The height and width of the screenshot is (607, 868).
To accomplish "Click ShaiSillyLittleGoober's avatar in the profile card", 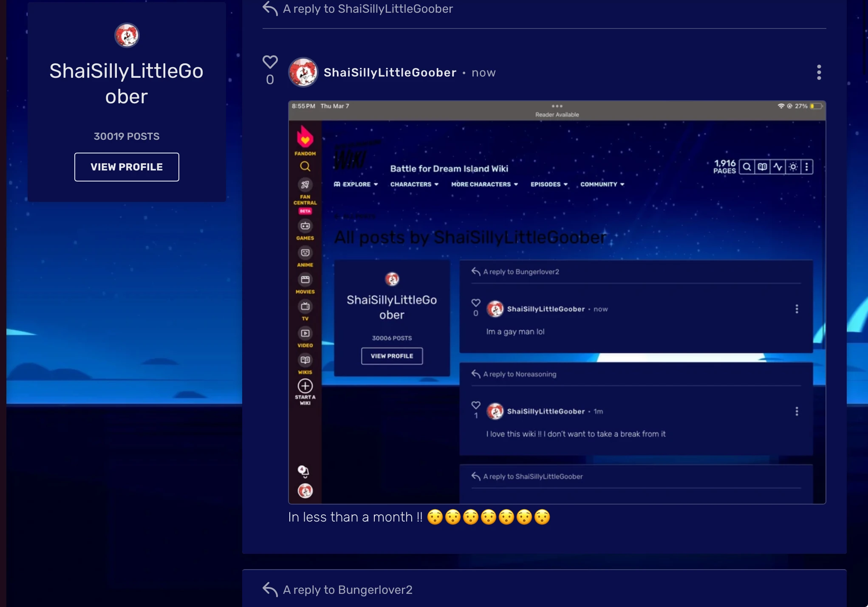I will [x=127, y=35].
